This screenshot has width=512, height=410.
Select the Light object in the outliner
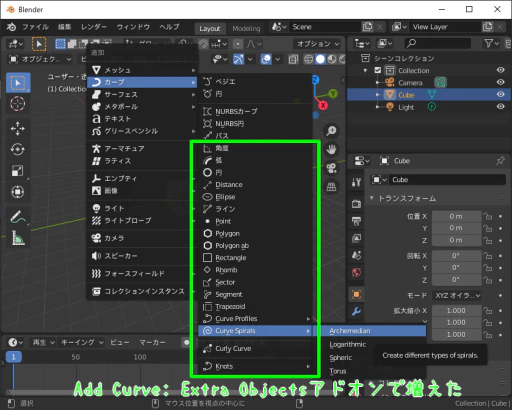coord(406,107)
